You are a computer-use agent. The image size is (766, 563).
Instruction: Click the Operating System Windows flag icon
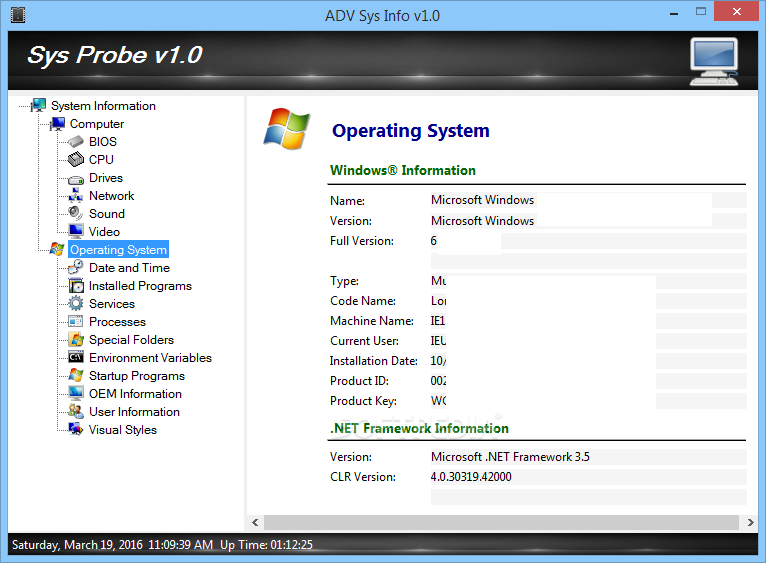[57, 249]
